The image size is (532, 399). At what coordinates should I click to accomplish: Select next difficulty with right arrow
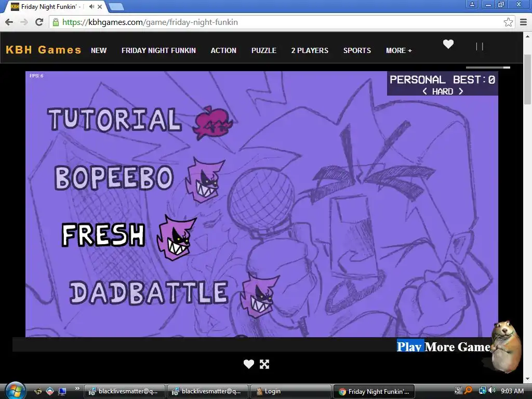pos(461,91)
